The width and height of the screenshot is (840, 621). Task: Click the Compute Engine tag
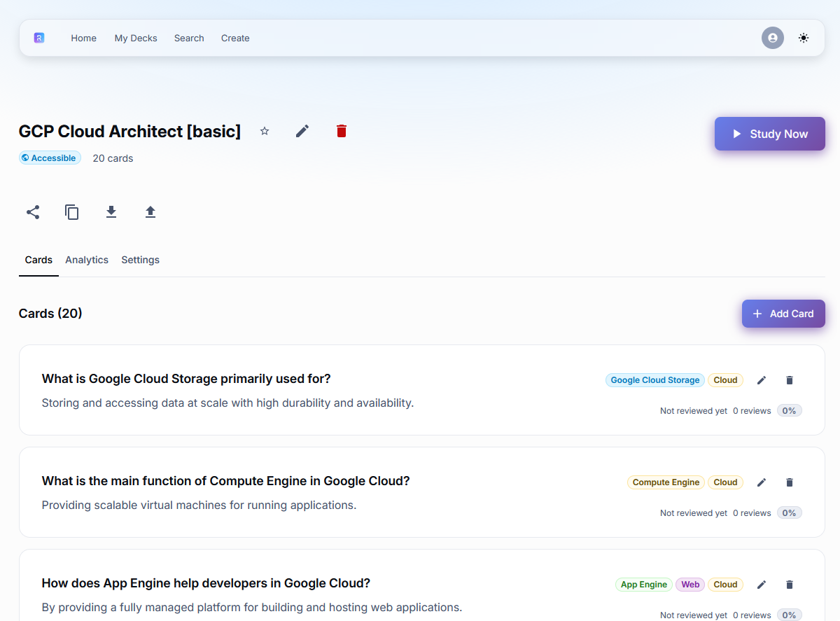666,482
